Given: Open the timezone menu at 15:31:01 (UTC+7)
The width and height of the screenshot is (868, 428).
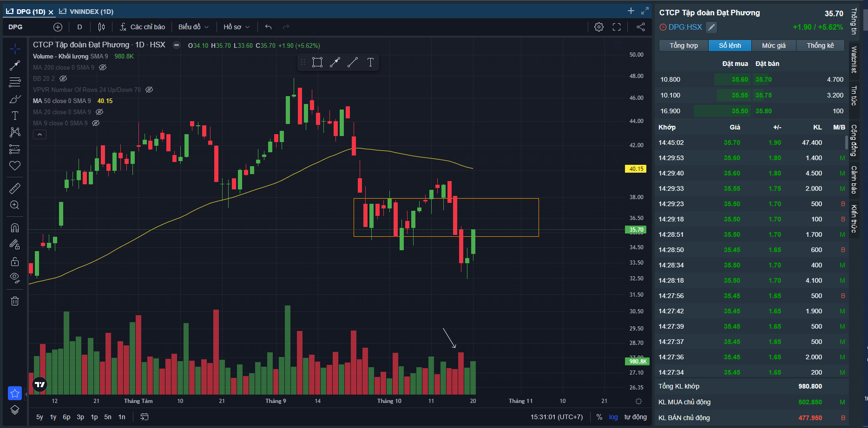Looking at the screenshot, I should pos(557,417).
